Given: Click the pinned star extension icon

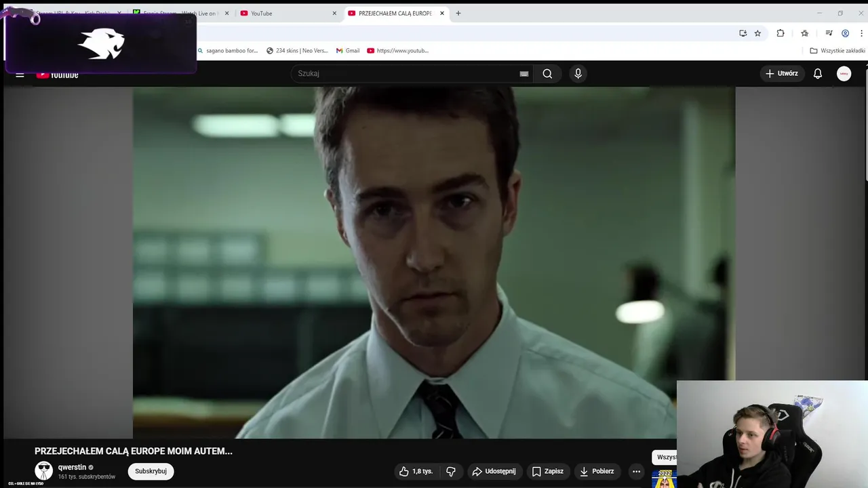Looking at the screenshot, I should [804, 33].
